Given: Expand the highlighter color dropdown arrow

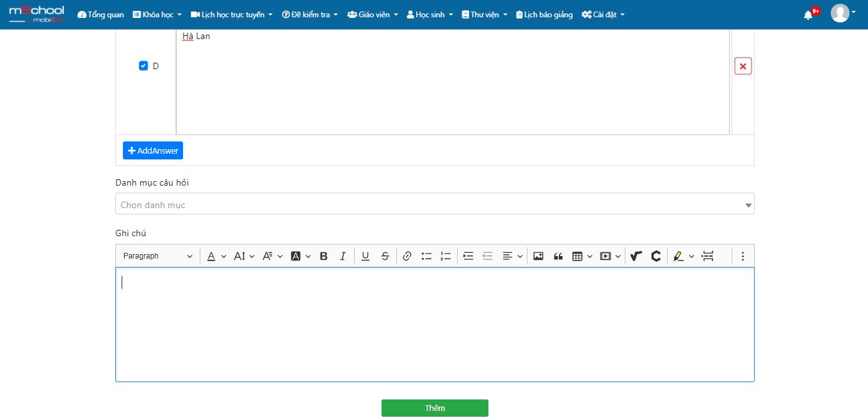Looking at the screenshot, I should [691, 256].
